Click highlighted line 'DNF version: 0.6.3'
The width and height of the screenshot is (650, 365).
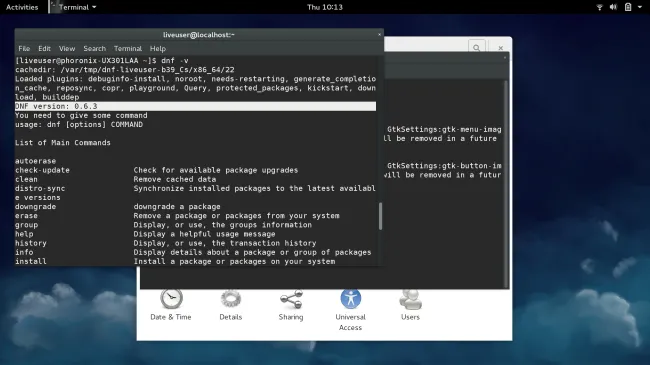tap(195, 106)
